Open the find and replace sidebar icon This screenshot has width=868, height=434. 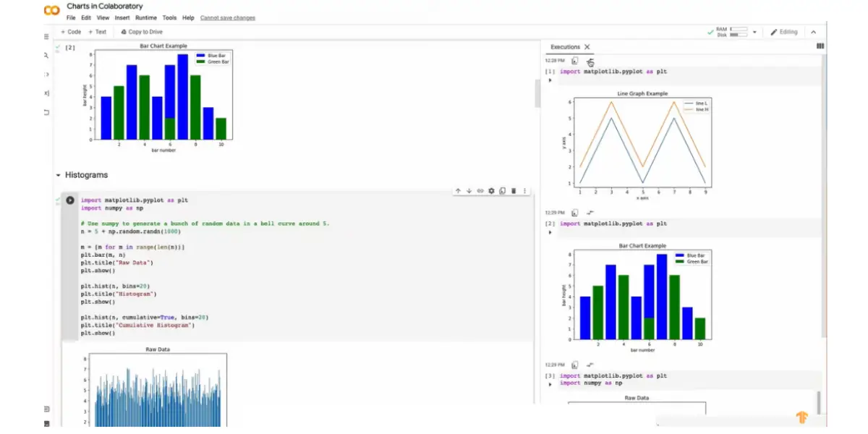[47, 55]
